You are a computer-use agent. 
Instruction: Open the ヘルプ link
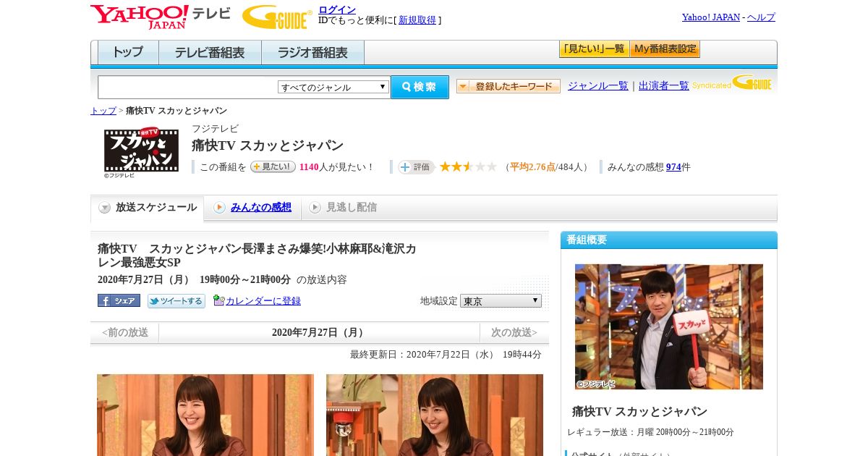click(761, 17)
